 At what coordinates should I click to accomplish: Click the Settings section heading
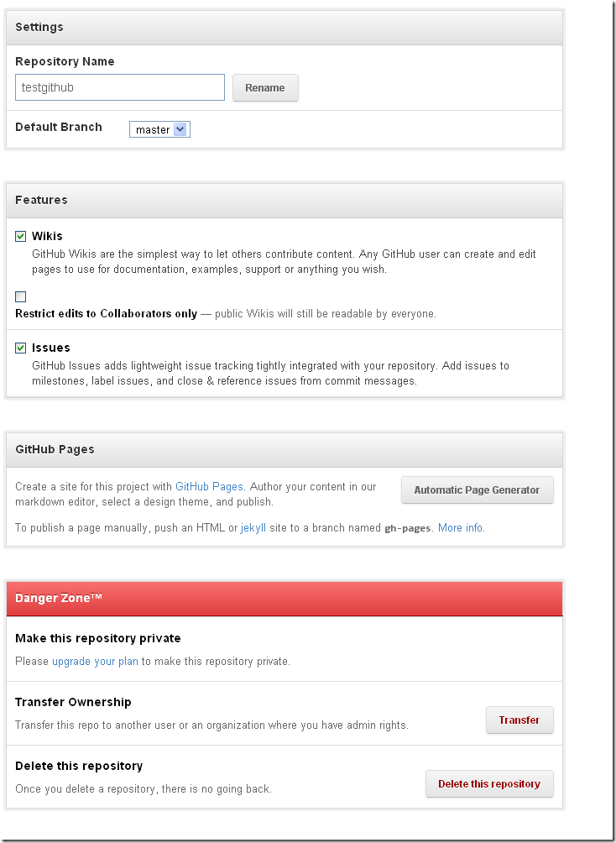point(39,27)
